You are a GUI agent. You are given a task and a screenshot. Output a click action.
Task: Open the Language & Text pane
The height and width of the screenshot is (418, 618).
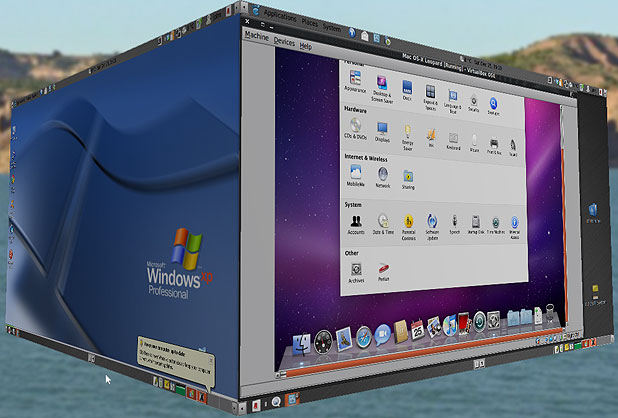click(453, 102)
